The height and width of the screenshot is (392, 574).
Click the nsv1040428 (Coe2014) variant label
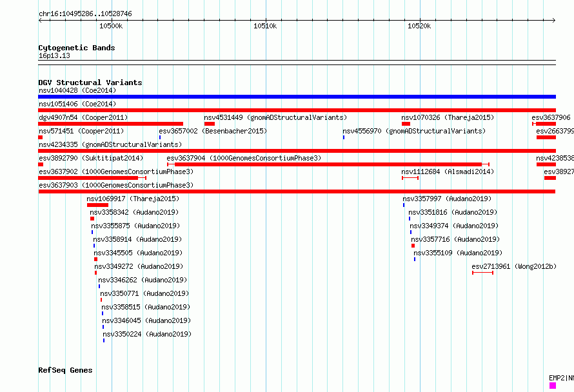(x=77, y=90)
